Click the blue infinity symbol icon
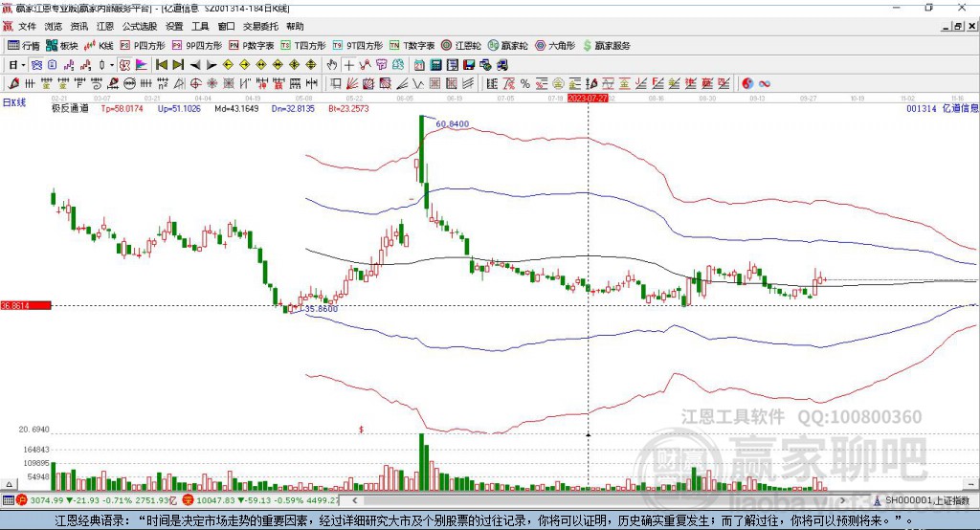 click(765, 83)
